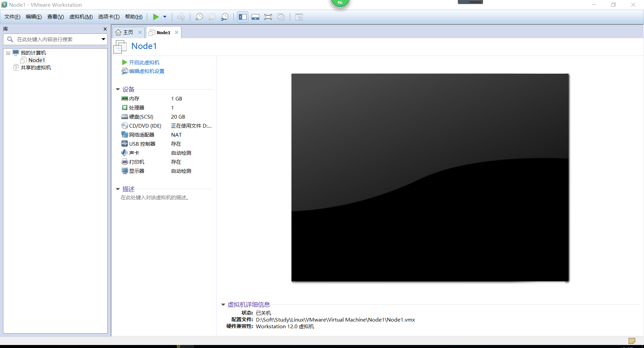Click the Workstation 12.0 虚拟机 compatibility text
The width and height of the screenshot is (644, 348).
285,327
